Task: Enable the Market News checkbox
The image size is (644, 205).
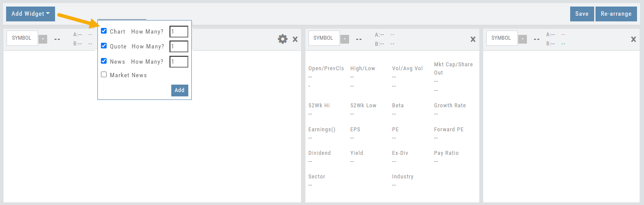Action: [x=104, y=75]
